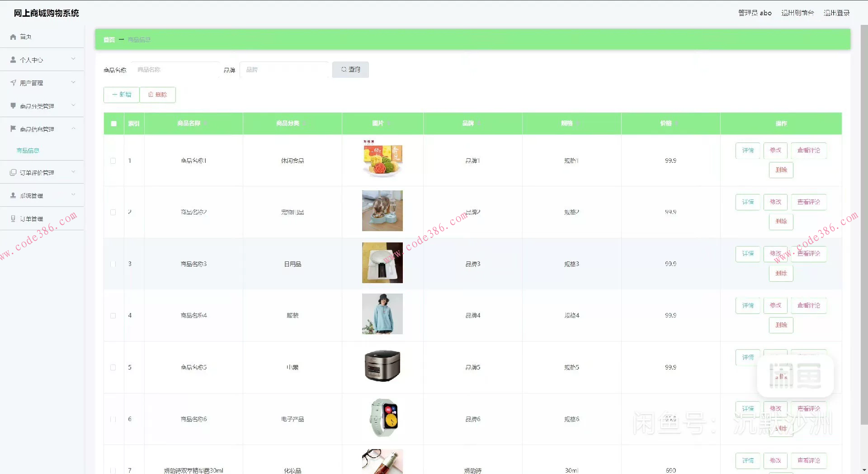
Task: Click the copy icon beside 订单评价管理
Action: click(13, 172)
